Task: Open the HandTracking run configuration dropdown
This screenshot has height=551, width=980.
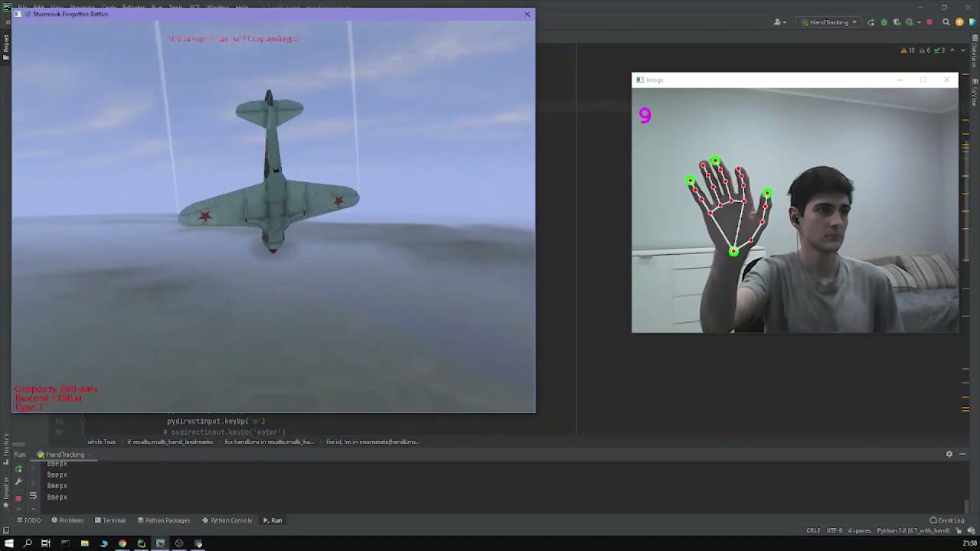Action: point(829,22)
